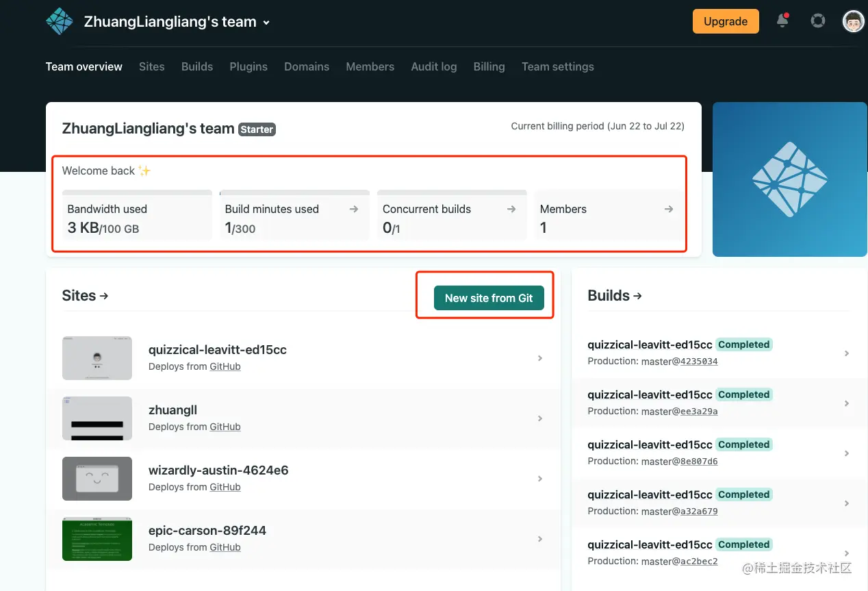868x591 pixels.
Task: Expand chevron of build master@4235034
Action: (x=847, y=353)
